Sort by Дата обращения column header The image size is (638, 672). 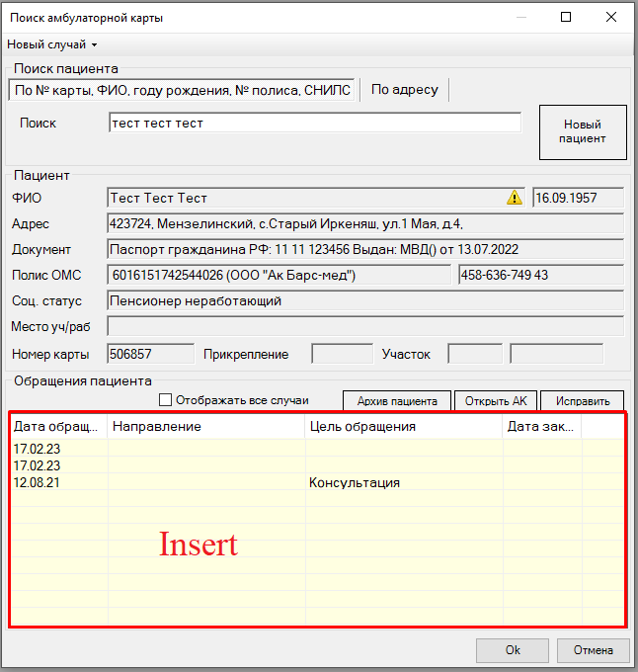tap(58, 427)
